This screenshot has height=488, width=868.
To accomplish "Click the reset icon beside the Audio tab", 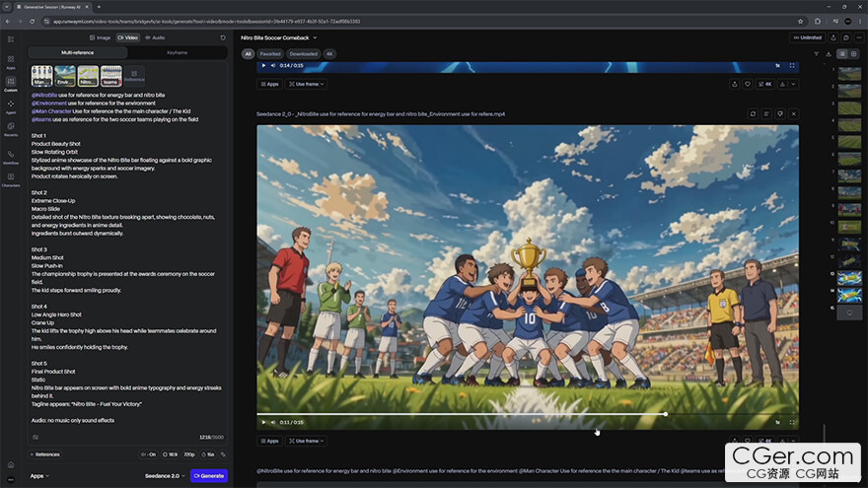I will (223, 37).
